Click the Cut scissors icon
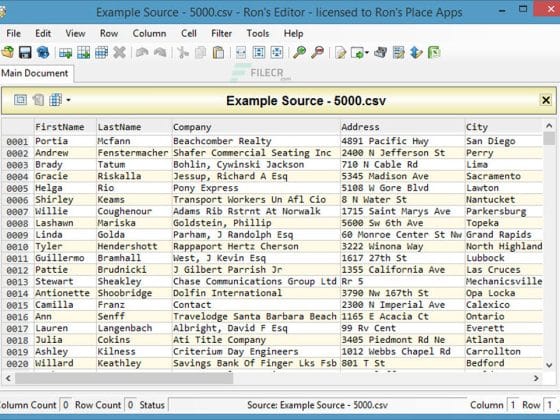 183,53
